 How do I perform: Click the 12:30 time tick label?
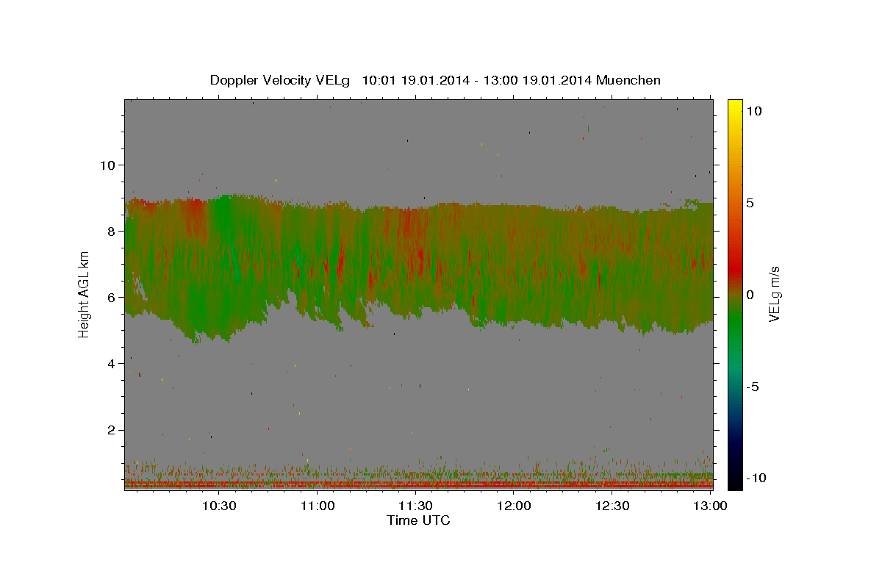click(x=612, y=506)
